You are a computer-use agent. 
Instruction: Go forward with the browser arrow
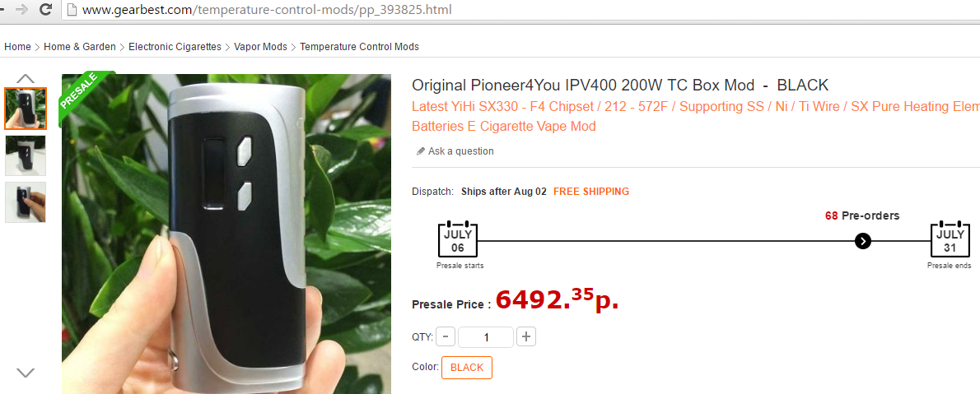point(21,9)
